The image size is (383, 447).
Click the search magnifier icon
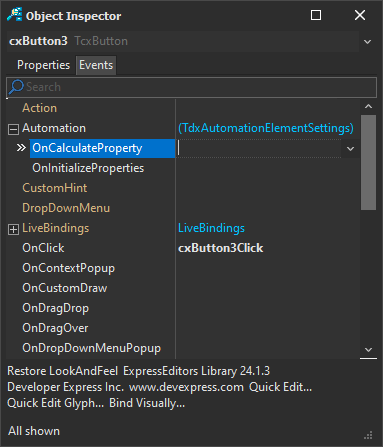point(16,87)
